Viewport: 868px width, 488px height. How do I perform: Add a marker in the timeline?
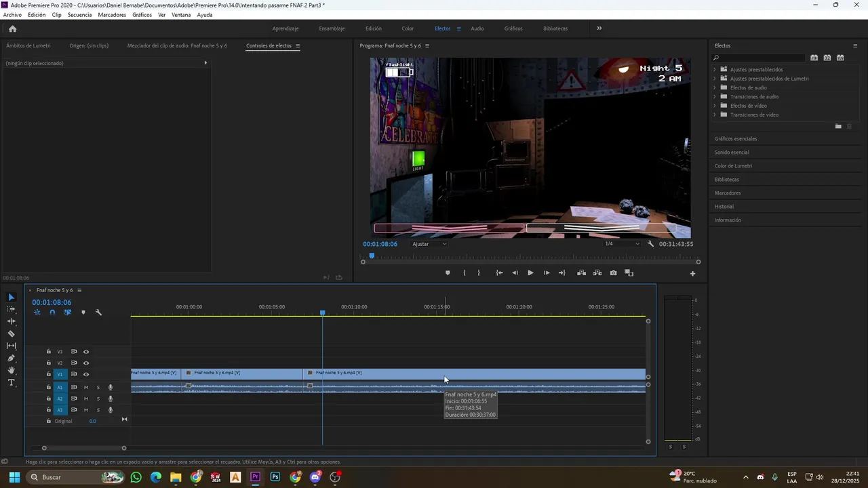(83, 312)
